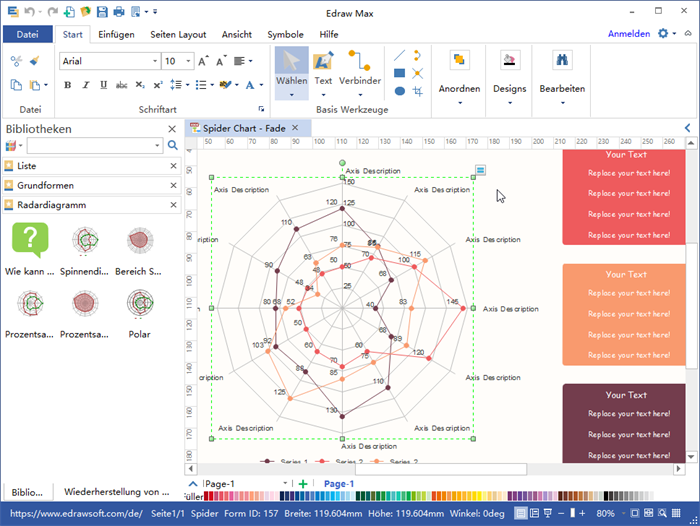Open the Anordnen arrange button
Viewport: 700px width, 526px height.
click(x=459, y=78)
